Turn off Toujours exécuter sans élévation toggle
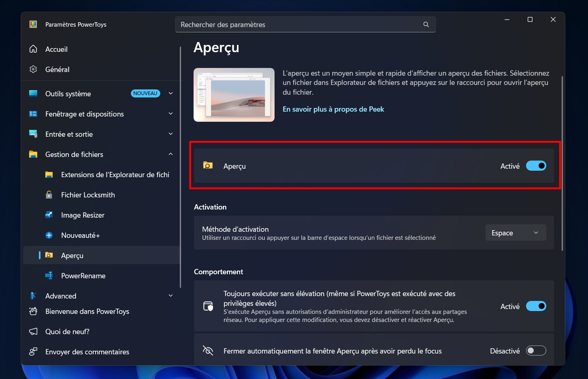Image resolution: width=588 pixels, height=379 pixels. pyautogui.click(x=536, y=306)
